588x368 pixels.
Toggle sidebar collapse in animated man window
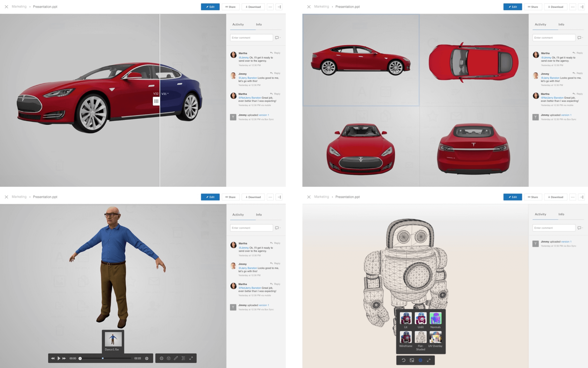[279, 197]
